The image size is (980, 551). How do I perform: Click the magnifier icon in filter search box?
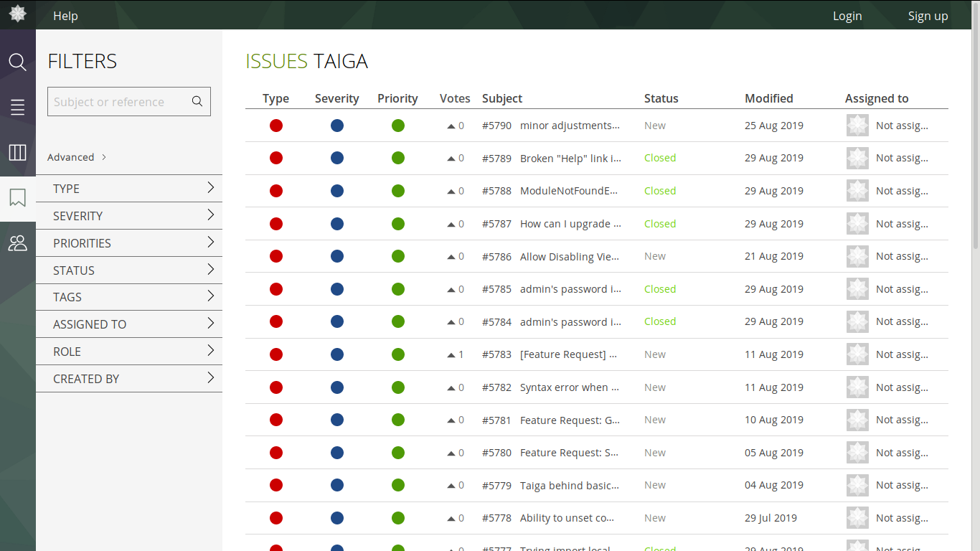pos(197,102)
